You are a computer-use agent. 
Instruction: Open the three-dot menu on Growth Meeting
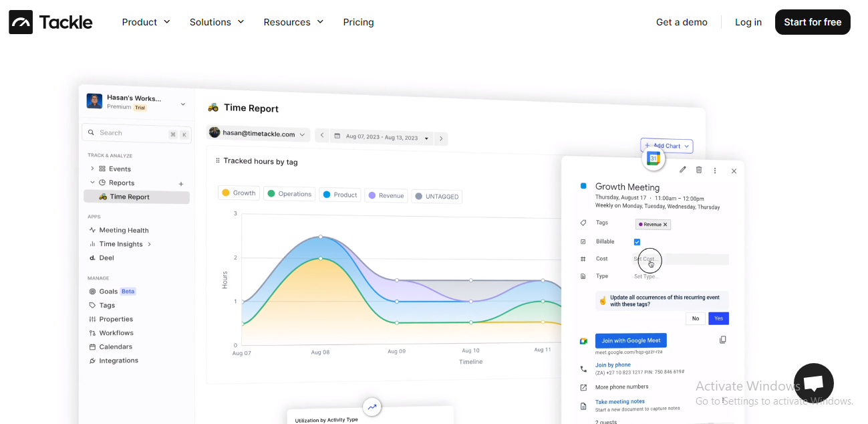click(x=714, y=171)
